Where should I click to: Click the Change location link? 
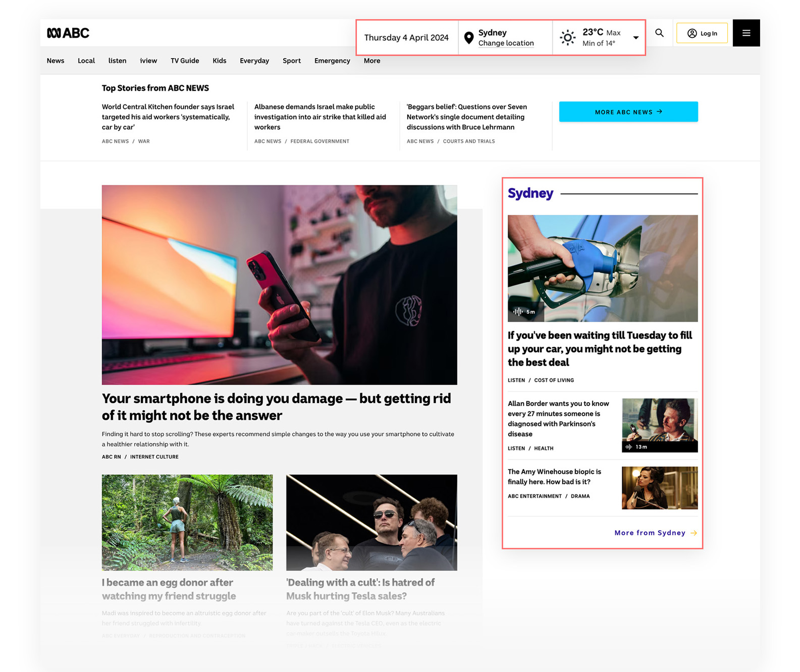tap(506, 43)
